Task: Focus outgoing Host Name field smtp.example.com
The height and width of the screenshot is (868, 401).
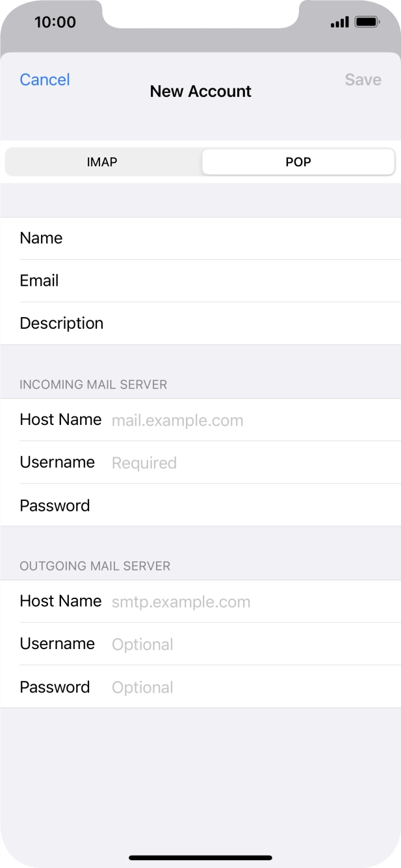Action: (x=200, y=602)
